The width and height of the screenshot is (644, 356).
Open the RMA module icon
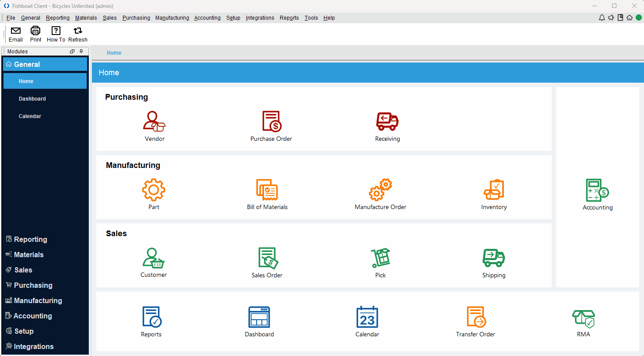584,319
